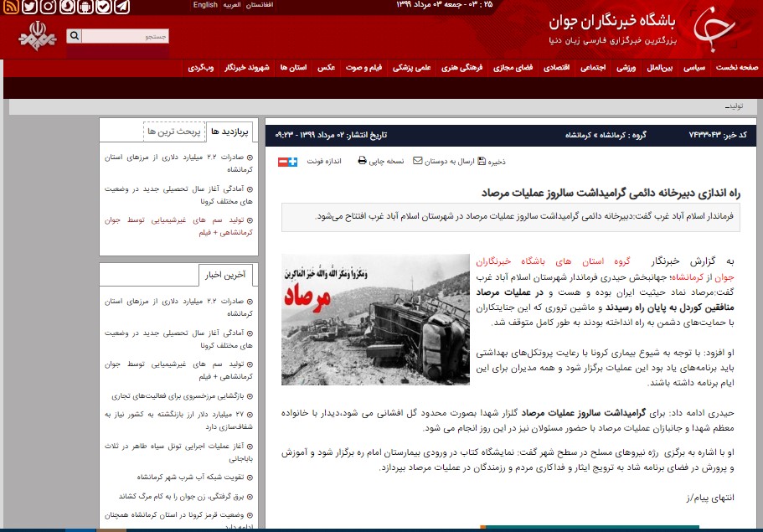Open تولید سم های غیرشیمیایی in آخرین اخبار
763x532 pixels.
pos(178,370)
